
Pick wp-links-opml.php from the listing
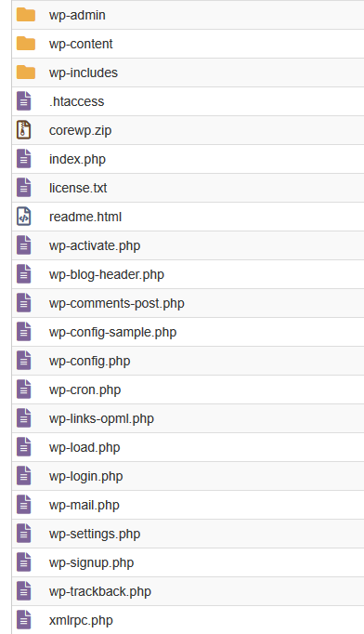point(101,418)
